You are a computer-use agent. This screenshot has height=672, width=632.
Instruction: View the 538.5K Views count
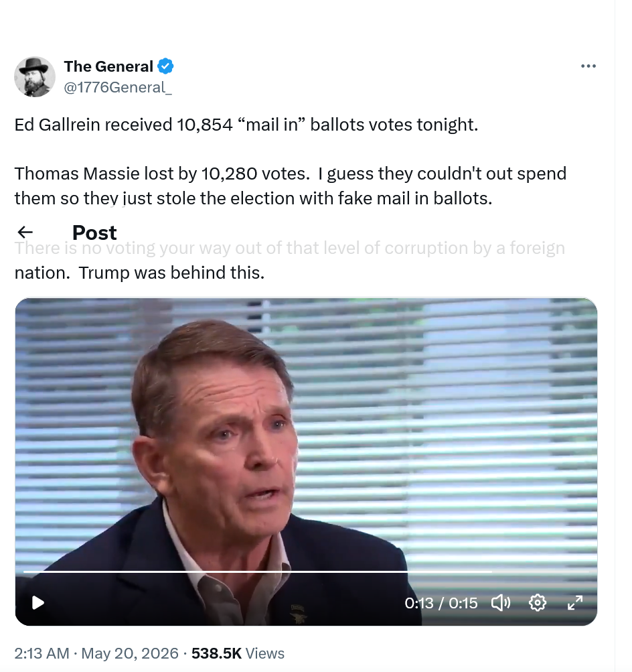tap(238, 653)
